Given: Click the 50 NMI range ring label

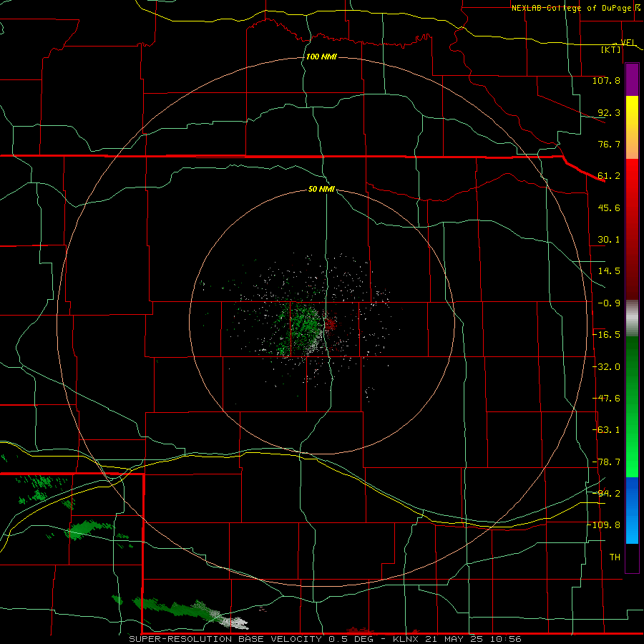Looking at the screenshot, I should point(321,190).
